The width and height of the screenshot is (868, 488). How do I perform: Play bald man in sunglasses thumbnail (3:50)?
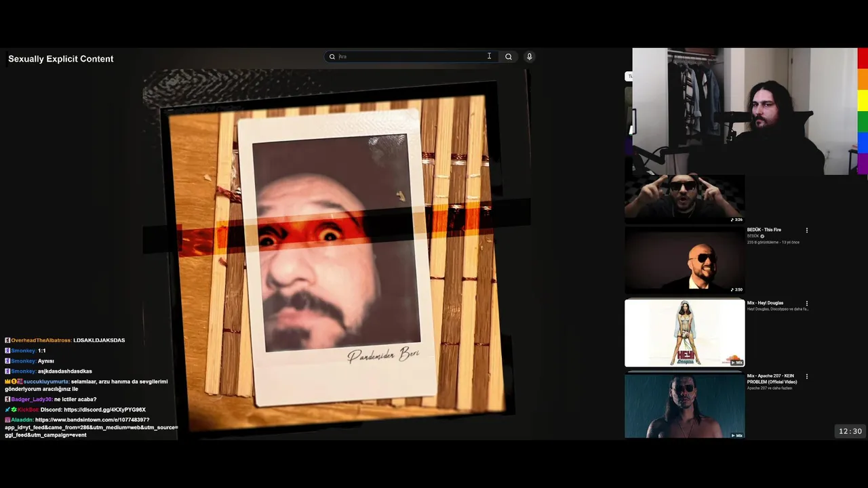[x=684, y=260]
